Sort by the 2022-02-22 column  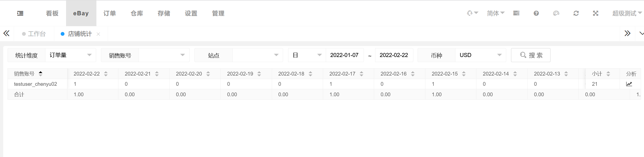click(x=106, y=74)
